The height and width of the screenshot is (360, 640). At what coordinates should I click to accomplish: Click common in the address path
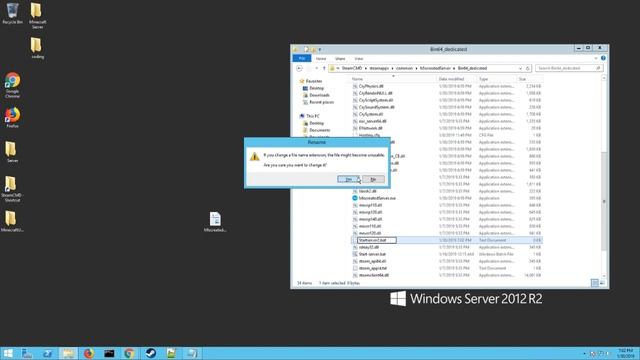tap(404, 69)
